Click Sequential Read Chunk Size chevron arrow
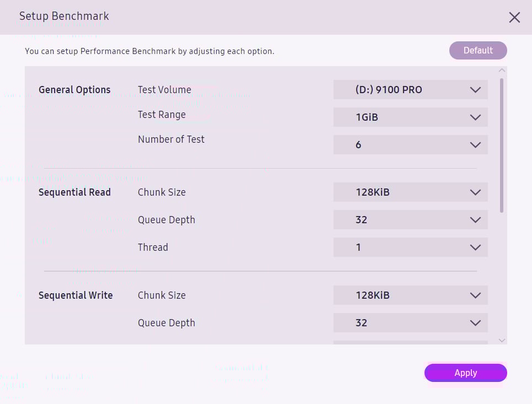Viewport: 532px width, 404px height. [x=476, y=192]
